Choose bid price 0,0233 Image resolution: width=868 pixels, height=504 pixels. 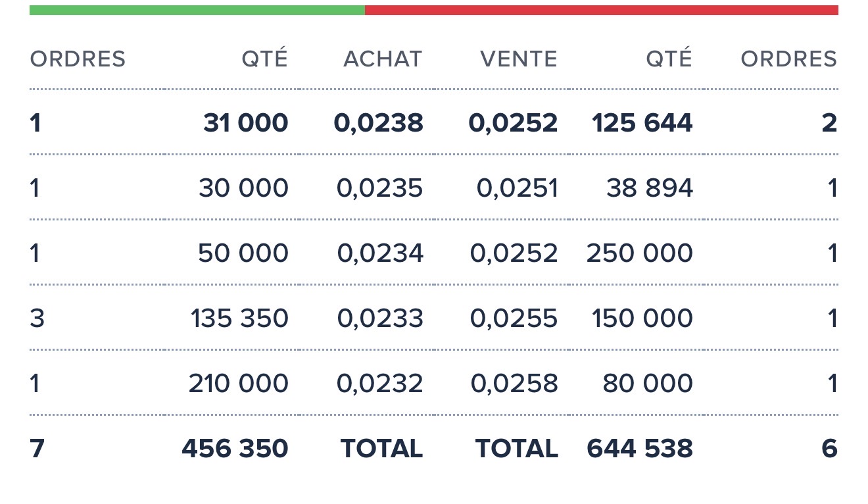click(380, 318)
